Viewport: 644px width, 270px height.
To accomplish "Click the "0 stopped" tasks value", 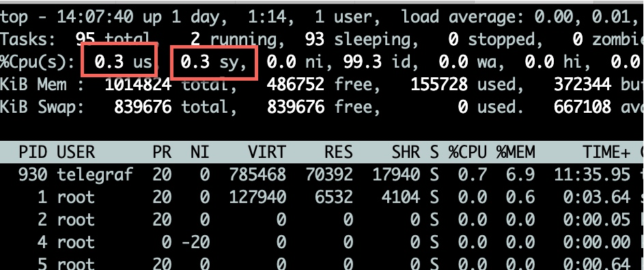I will click(x=492, y=40).
